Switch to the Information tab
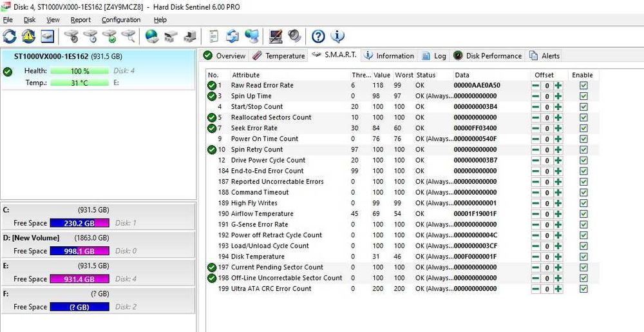The height and width of the screenshot is (332, 644). point(390,56)
